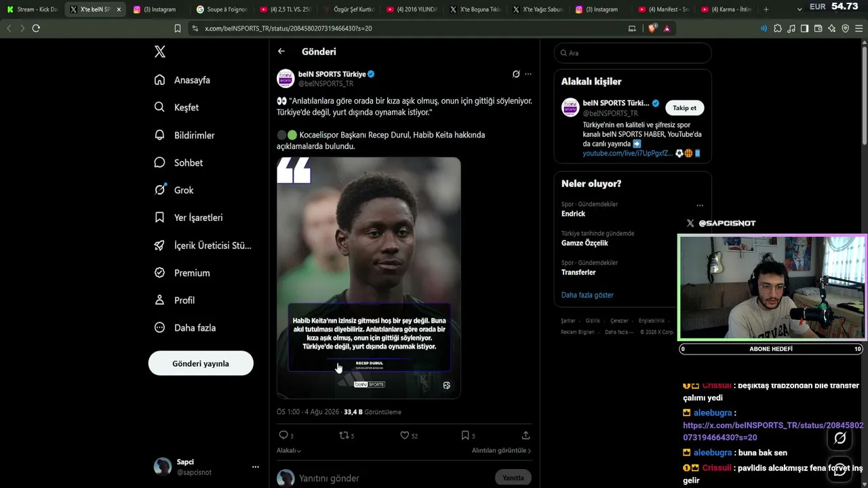This screenshot has width=868, height=488.
Task: Click Daha fazla göster link
Action: click(x=587, y=295)
